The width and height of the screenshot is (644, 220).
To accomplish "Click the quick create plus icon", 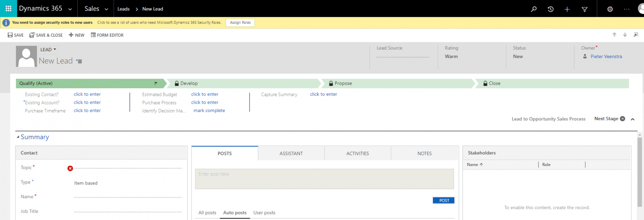I will point(567,9).
